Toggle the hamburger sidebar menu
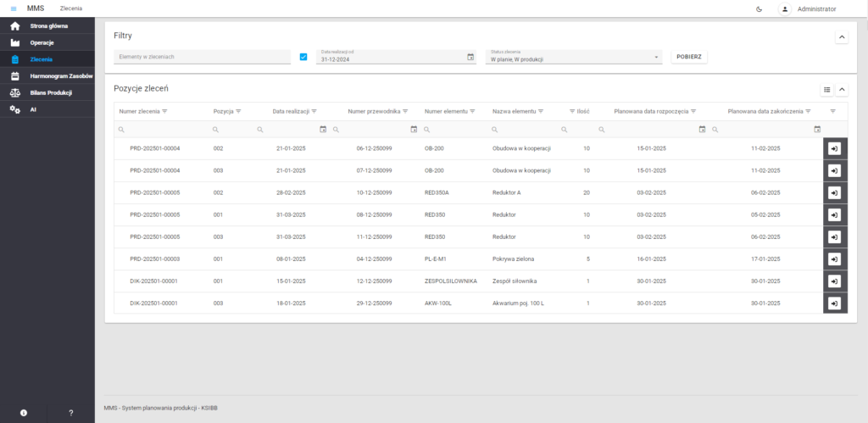Viewport: 868px width, 423px height. coord(14,8)
